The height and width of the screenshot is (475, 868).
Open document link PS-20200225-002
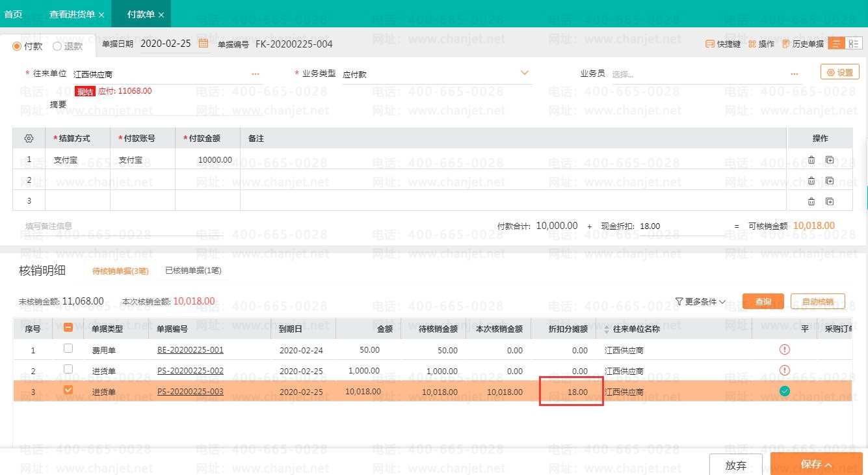(x=190, y=371)
